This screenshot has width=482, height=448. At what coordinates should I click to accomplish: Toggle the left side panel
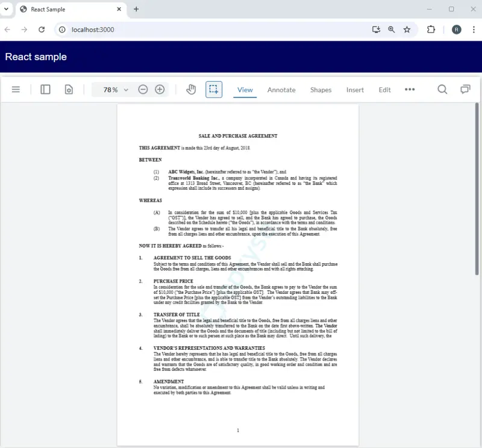tap(45, 89)
